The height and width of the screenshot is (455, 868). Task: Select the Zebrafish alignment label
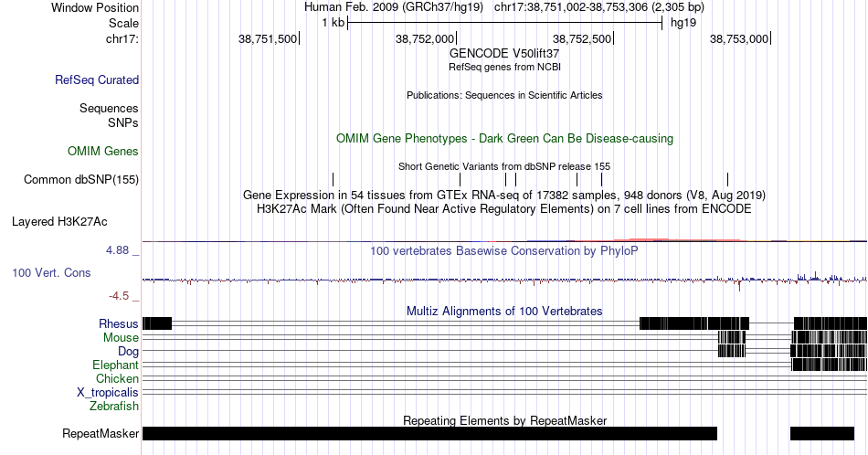click(x=114, y=407)
